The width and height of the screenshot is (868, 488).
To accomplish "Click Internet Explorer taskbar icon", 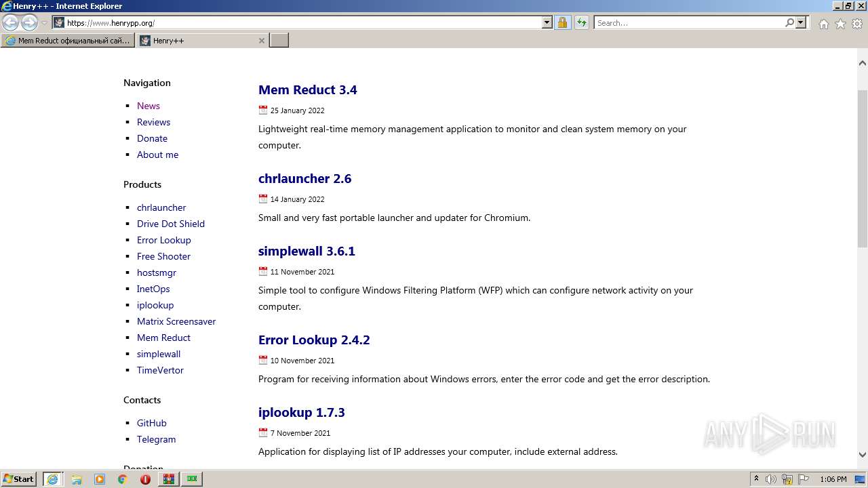I will point(52,479).
